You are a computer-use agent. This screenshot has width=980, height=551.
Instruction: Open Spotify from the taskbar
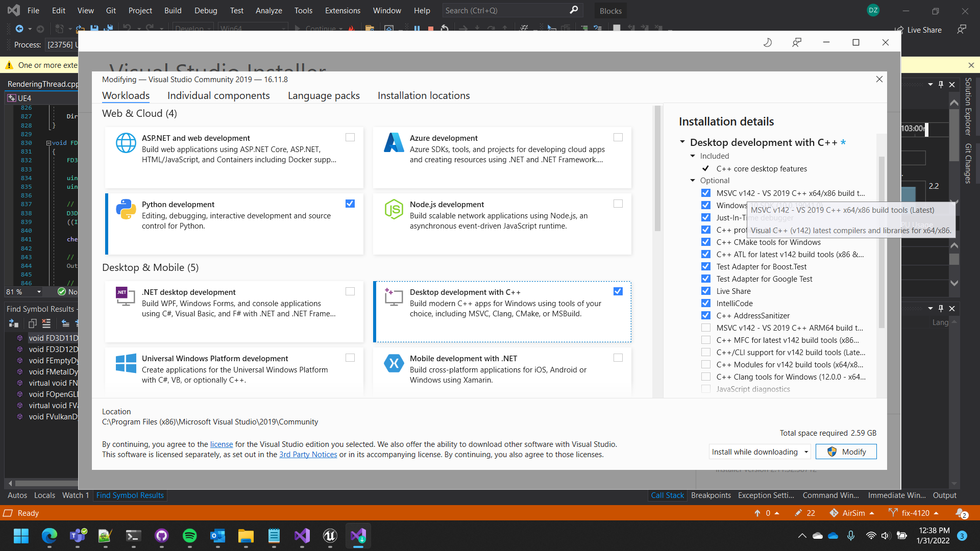coord(190,536)
